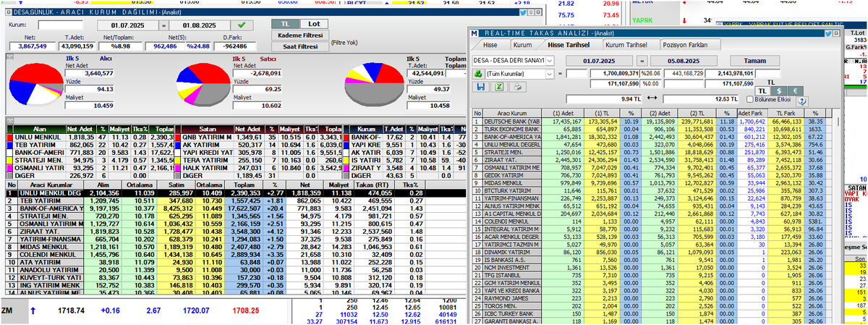The height and width of the screenshot is (325, 868).
Task: Click system icon of Aracı Kurum Dağılımı window
Action: (9, 12)
